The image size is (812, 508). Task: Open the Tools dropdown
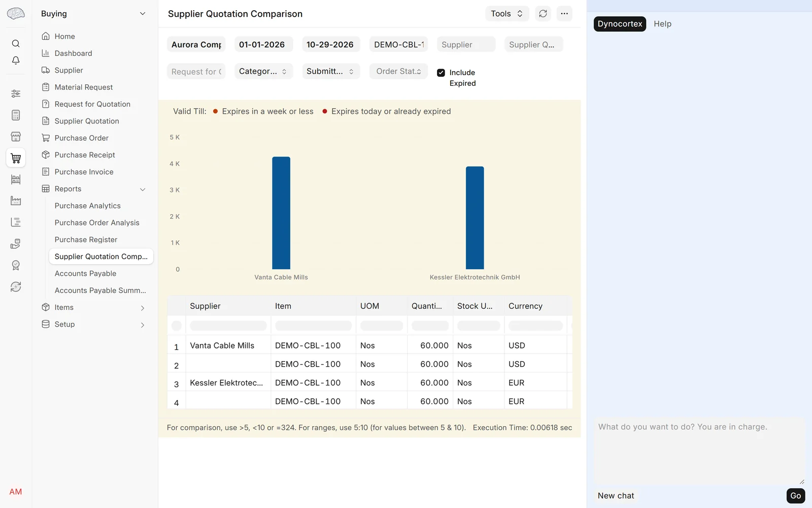click(x=507, y=14)
